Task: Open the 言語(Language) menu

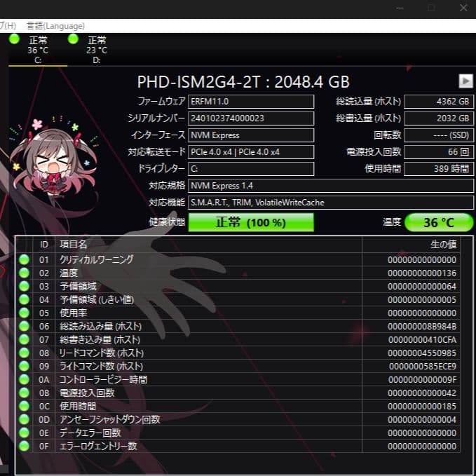Action: coord(55,26)
